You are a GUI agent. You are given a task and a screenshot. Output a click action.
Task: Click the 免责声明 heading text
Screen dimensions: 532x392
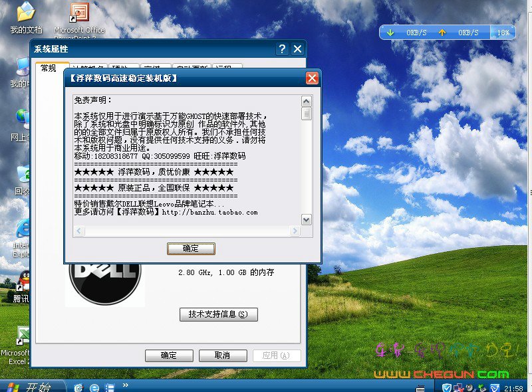(92, 100)
